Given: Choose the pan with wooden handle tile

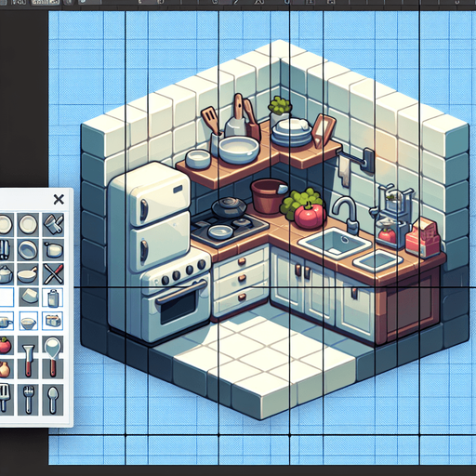Looking at the screenshot, I should (x=28, y=274).
